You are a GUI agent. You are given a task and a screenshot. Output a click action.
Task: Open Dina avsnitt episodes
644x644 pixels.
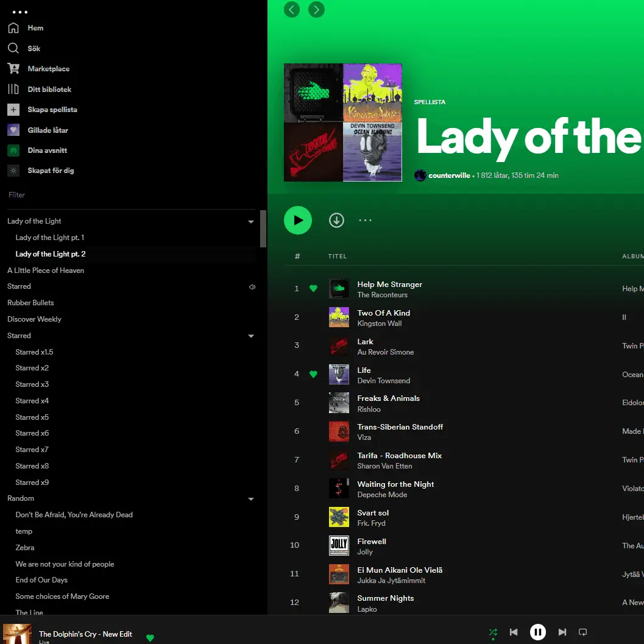(48, 150)
